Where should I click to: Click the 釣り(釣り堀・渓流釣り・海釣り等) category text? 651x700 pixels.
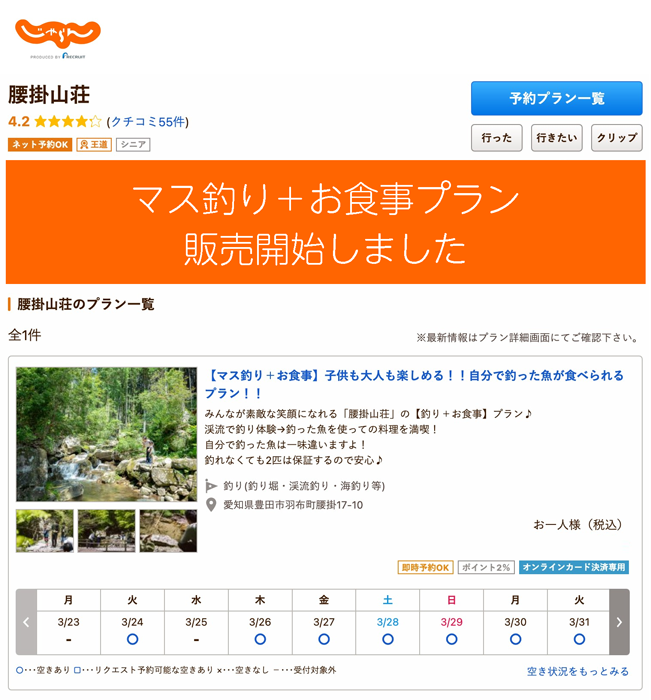304,486
